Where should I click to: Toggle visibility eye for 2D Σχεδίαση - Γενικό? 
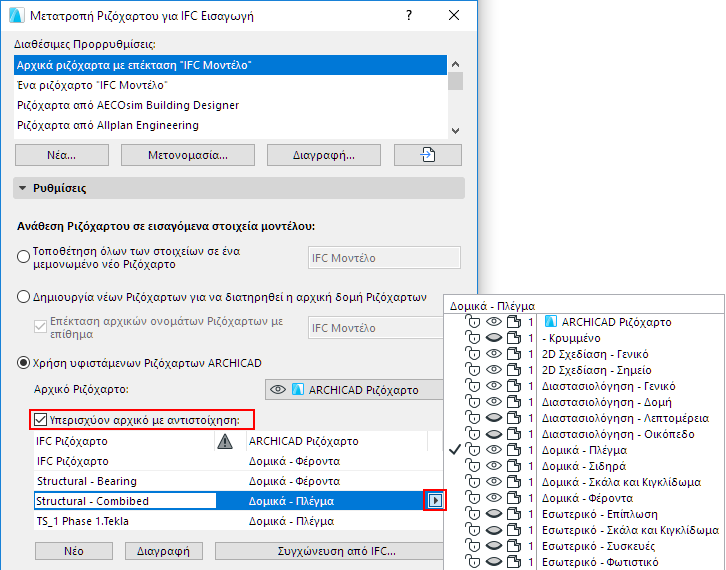point(494,354)
